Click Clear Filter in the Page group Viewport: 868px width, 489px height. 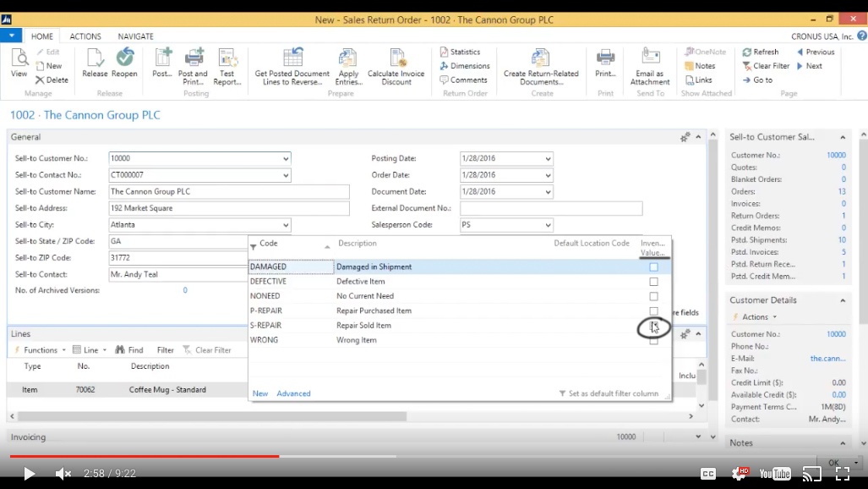766,65
